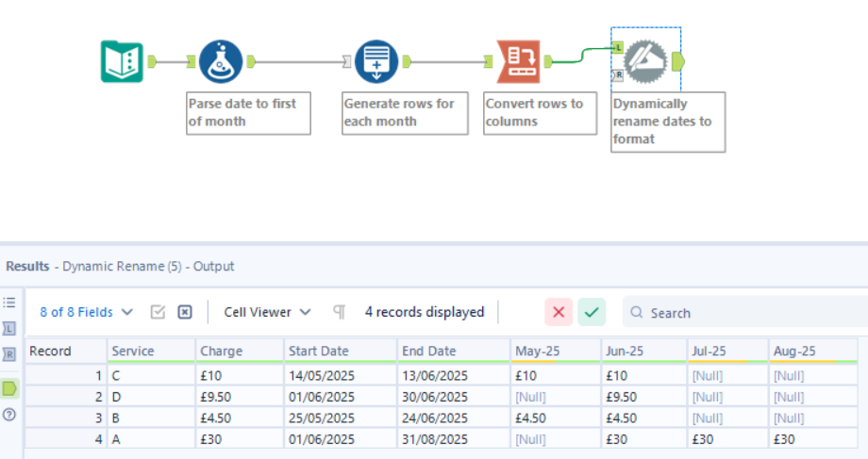Toggle whitespace paragraph marks icon
This screenshot has width=868, height=459.
click(340, 312)
